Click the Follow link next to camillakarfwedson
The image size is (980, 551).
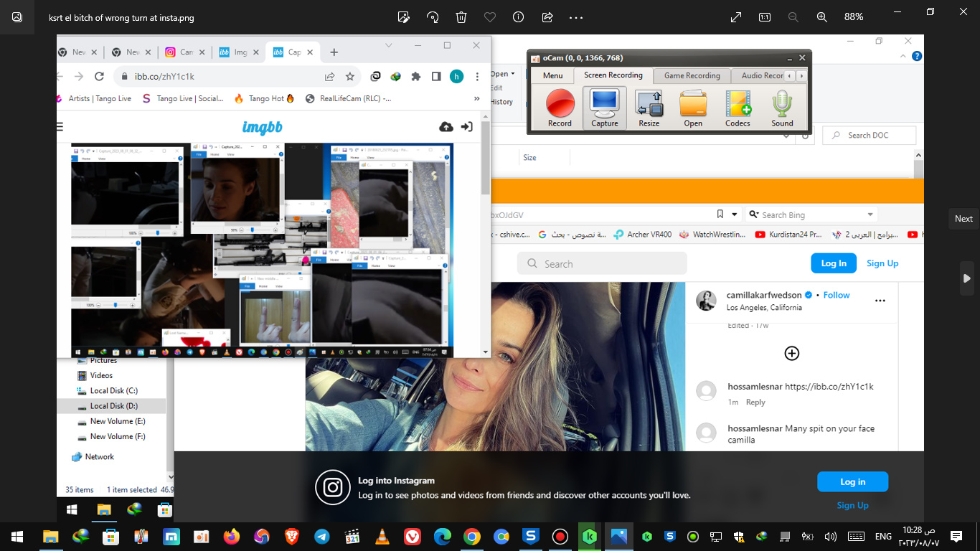point(836,295)
